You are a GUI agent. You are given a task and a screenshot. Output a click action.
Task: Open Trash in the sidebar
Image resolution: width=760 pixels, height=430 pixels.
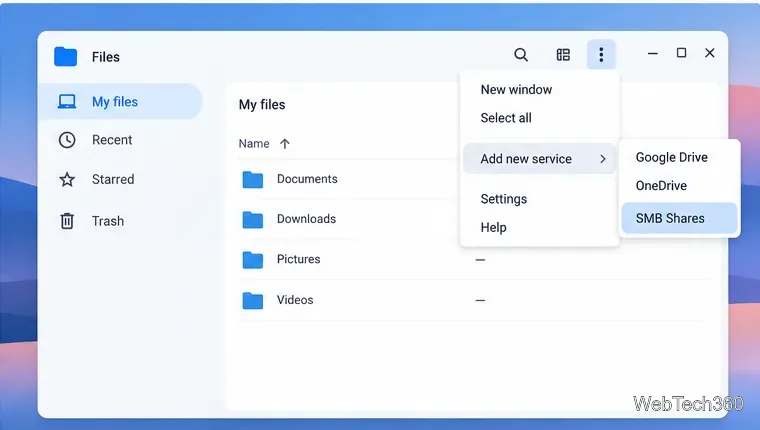click(108, 221)
